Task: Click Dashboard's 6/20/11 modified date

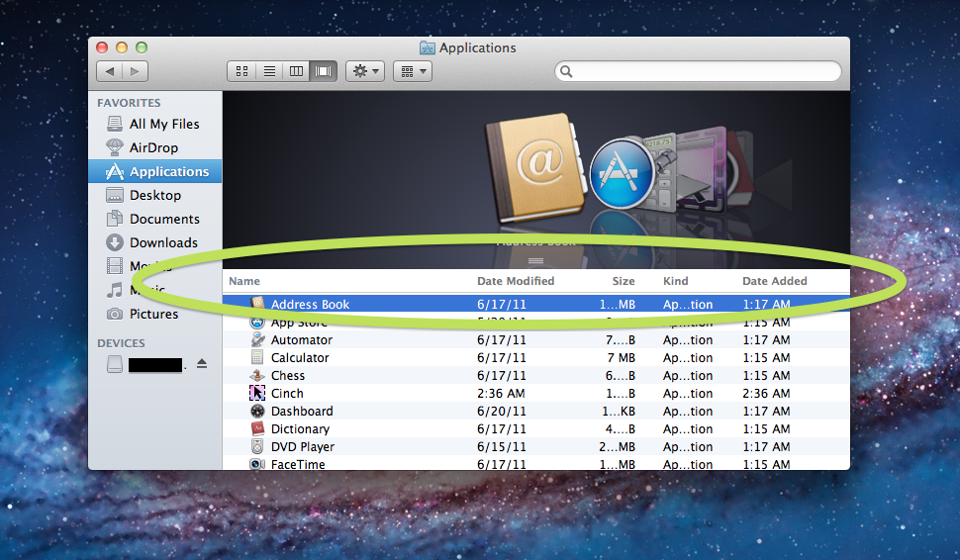Action: (502, 411)
